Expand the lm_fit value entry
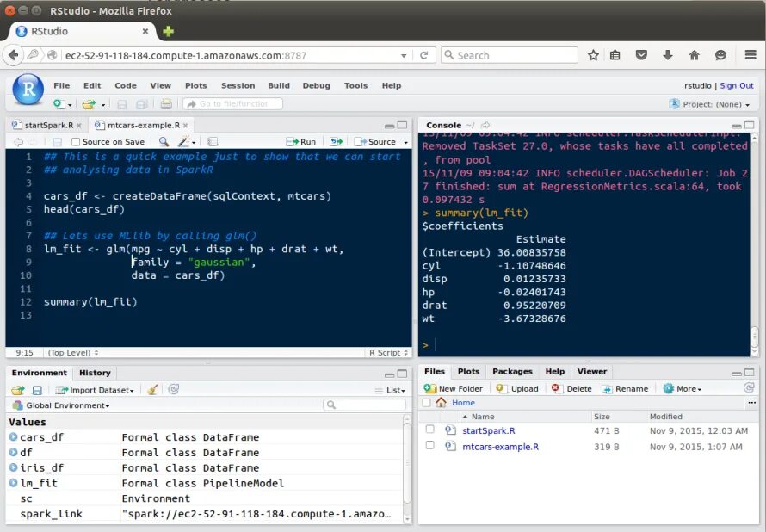The image size is (766, 532). click(x=13, y=483)
